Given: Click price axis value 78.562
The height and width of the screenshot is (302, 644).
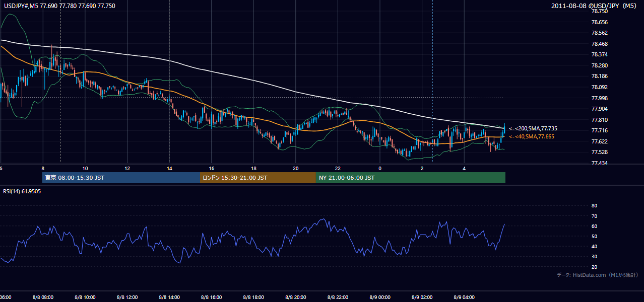Looking at the screenshot, I should point(599,33).
